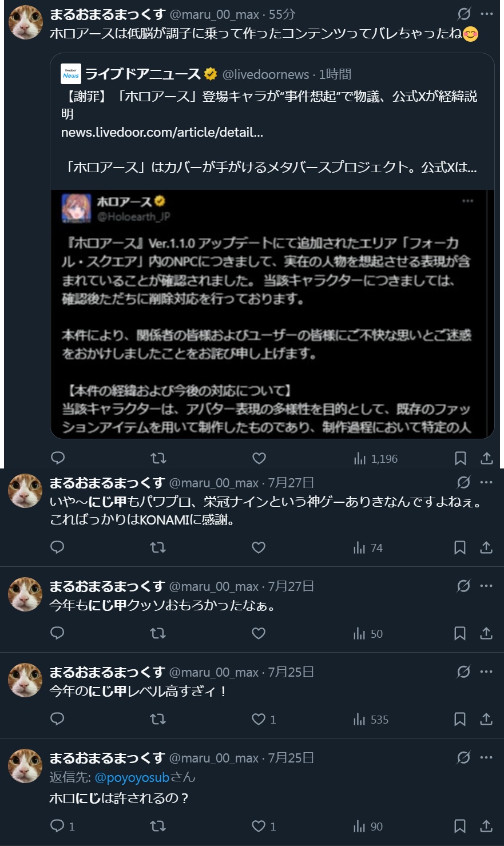Open more options on the KONAMI tweet
Image resolution: width=504 pixels, height=846 pixels.
(x=486, y=482)
